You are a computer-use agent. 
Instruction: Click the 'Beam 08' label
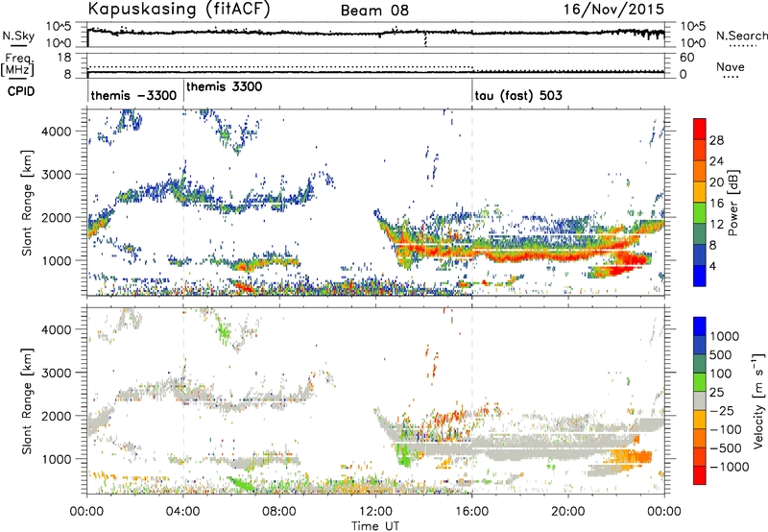[374, 11]
